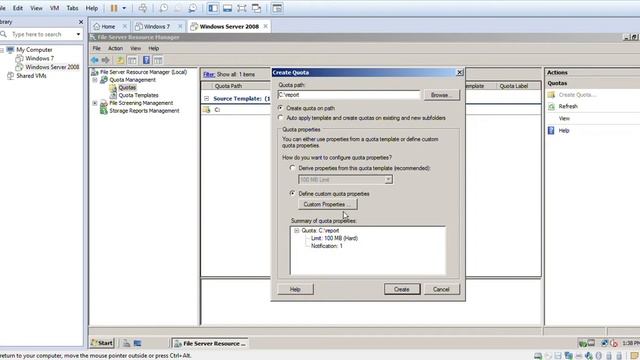The image size is (640, 360).
Task: Select Create quota on path option
Action: (x=280, y=108)
